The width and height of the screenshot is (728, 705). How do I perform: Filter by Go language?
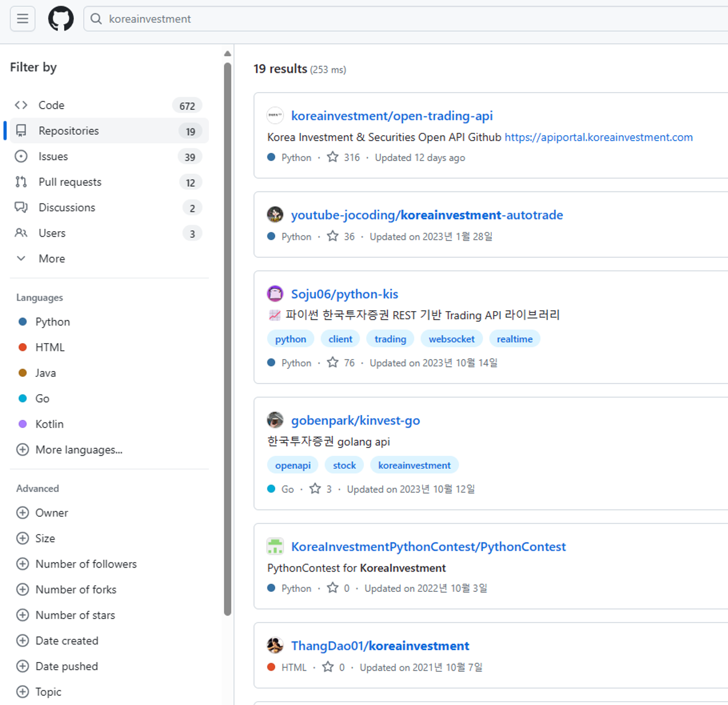(x=42, y=398)
